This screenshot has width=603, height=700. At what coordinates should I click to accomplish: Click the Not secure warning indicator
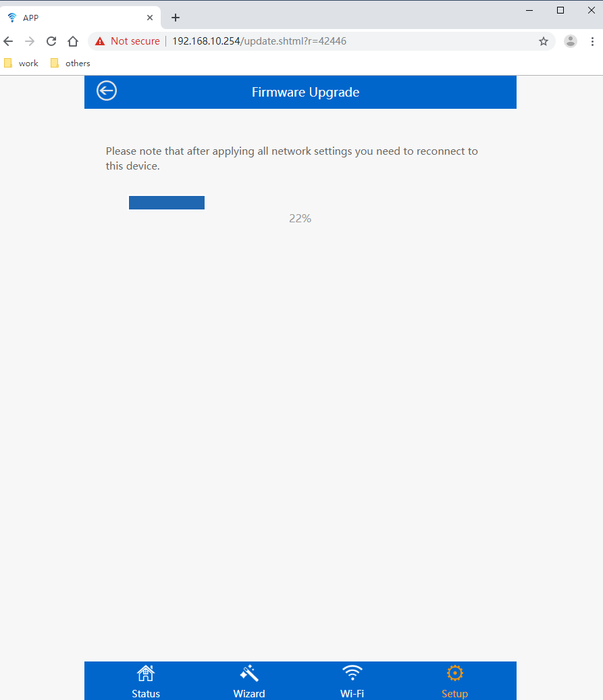(128, 41)
